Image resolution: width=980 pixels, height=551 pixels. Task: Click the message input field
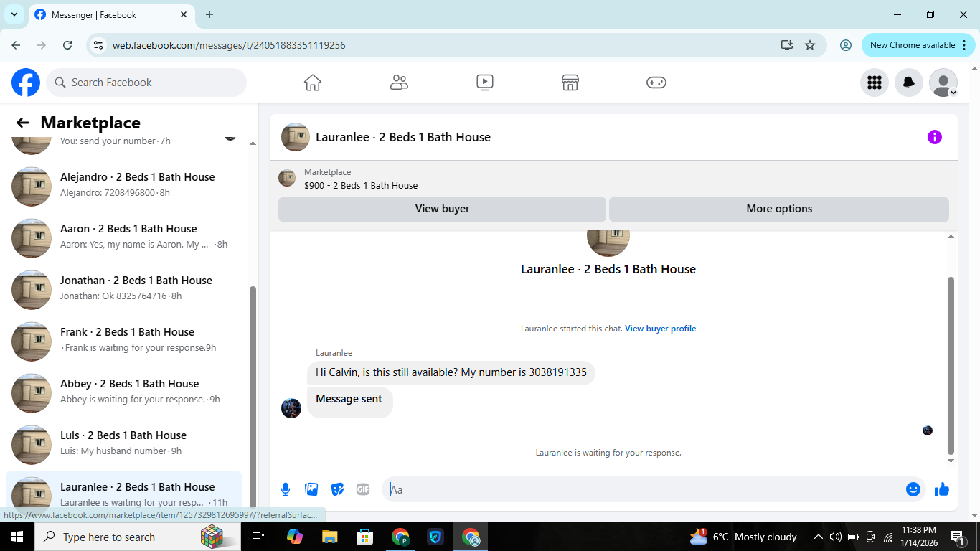(646, 489)
